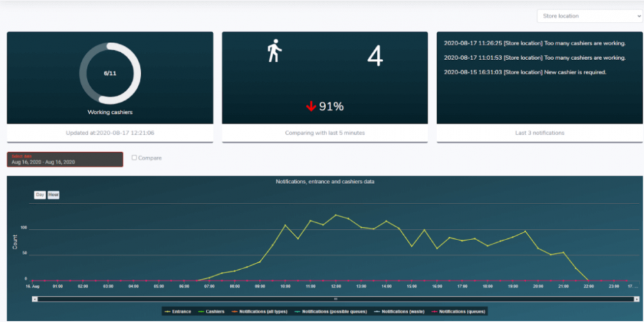Click chart scrollbar right arrow
Image resolution: width=644 pixels, height=322 pixels.
(x=637, y=299)
